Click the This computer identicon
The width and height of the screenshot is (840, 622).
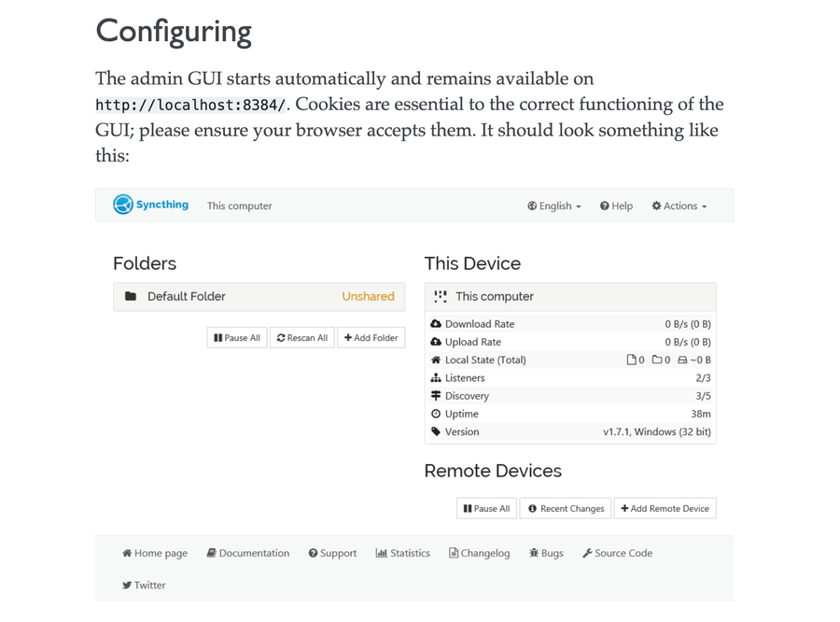441,296
